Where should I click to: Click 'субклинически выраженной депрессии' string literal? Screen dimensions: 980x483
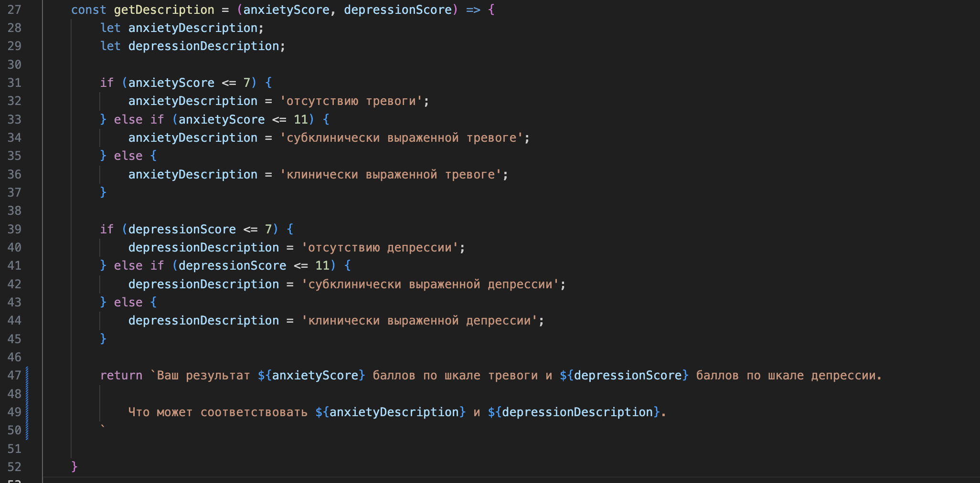click(x=430, y=284)
